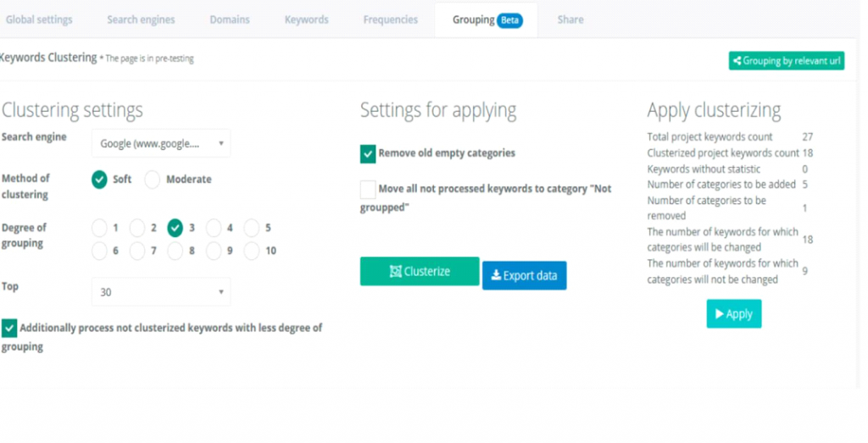Pick grouping degree 7

(137, 251)
